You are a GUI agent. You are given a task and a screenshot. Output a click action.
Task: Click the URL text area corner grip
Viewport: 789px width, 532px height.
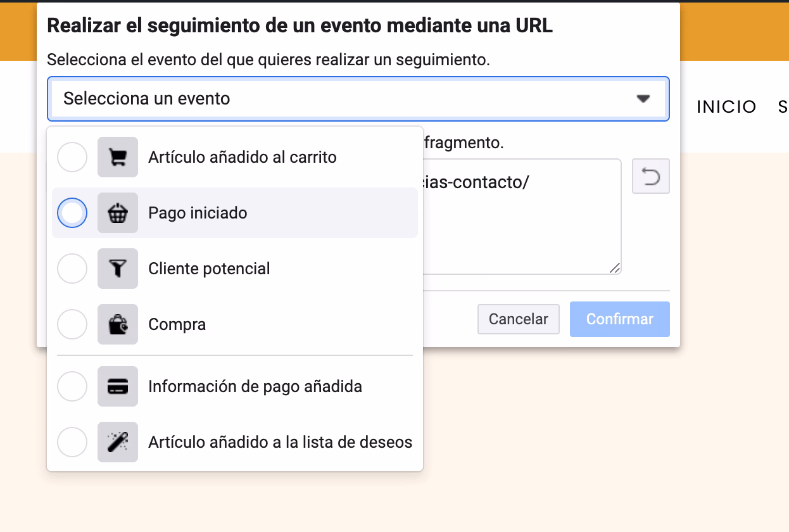coord(615,269)
